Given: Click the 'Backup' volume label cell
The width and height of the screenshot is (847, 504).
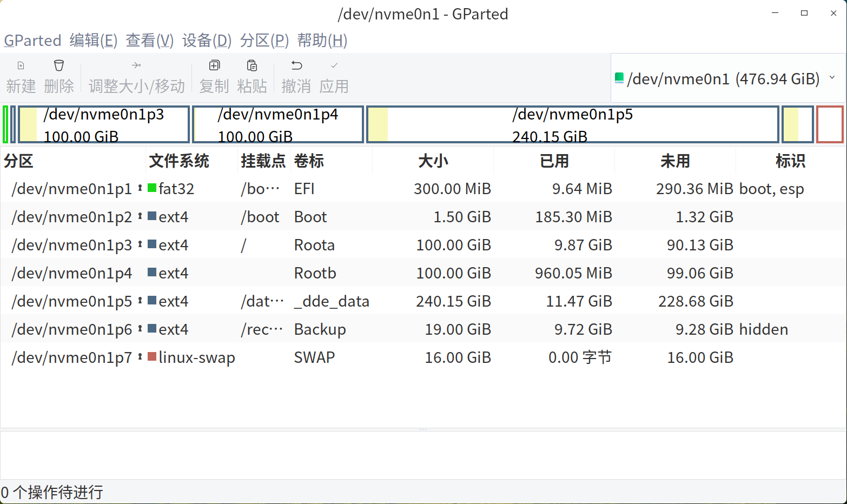Looking at the screenshot, I should [320, 329].
